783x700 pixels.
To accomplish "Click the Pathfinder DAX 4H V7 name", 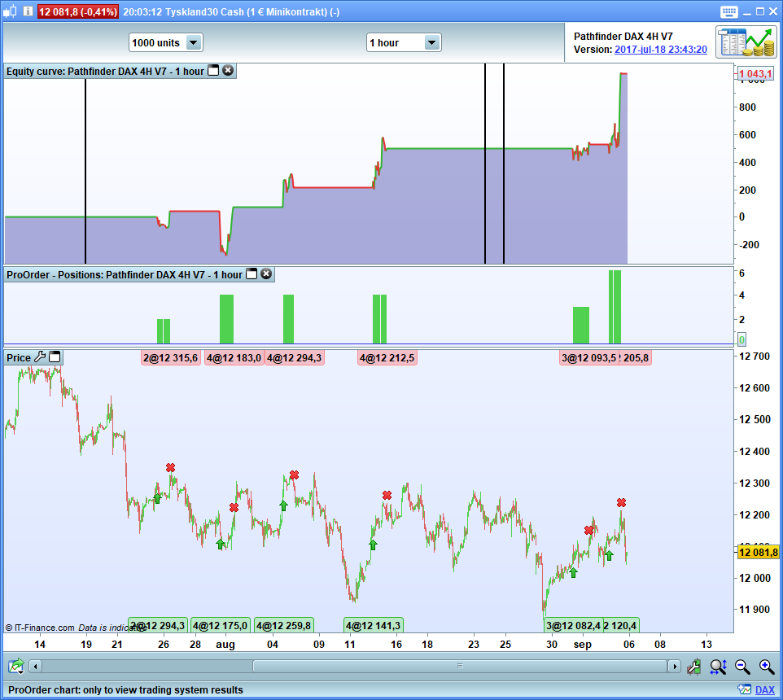I will coord(623,36).
